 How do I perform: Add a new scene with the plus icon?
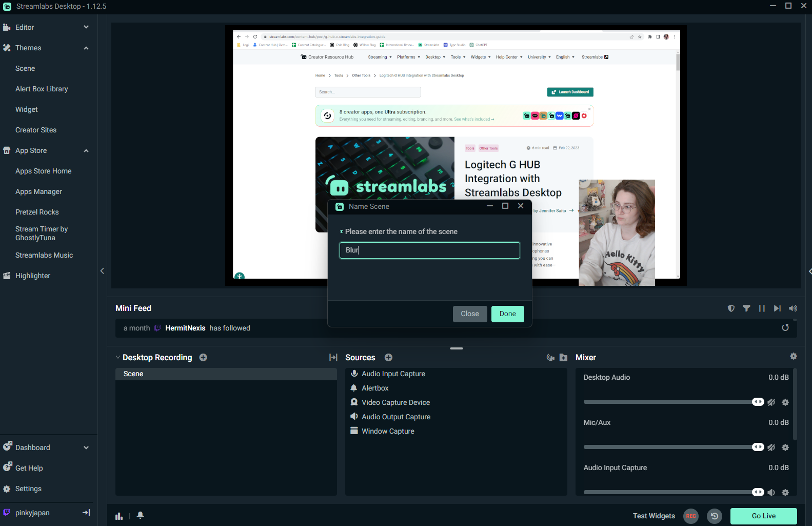(x=203, y=357)
